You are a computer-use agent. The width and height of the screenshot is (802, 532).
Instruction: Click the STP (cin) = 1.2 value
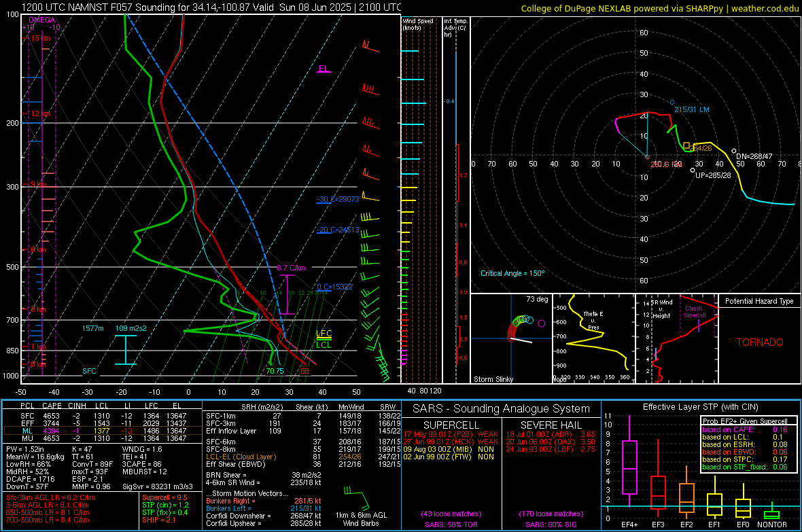(x=164, y=505)
